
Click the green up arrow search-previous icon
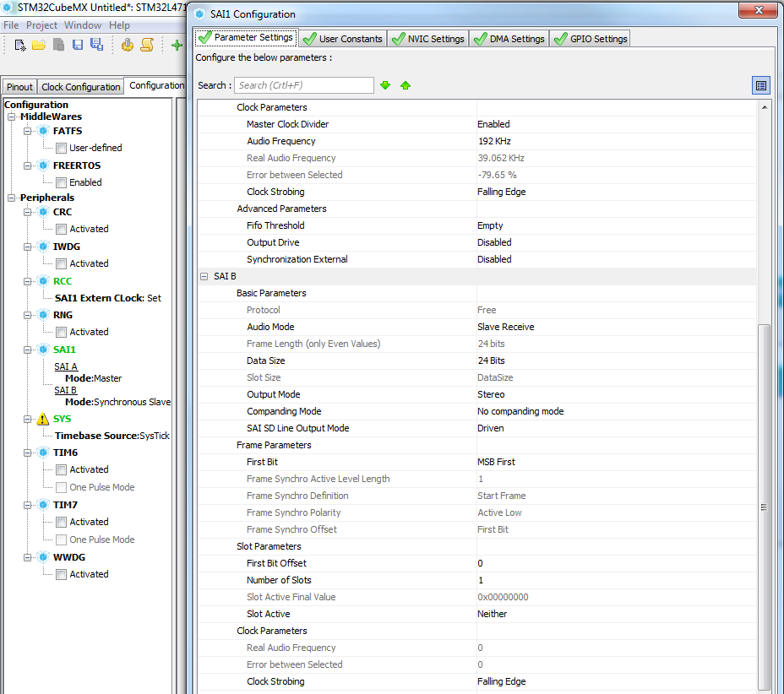[x=406, y=85]
